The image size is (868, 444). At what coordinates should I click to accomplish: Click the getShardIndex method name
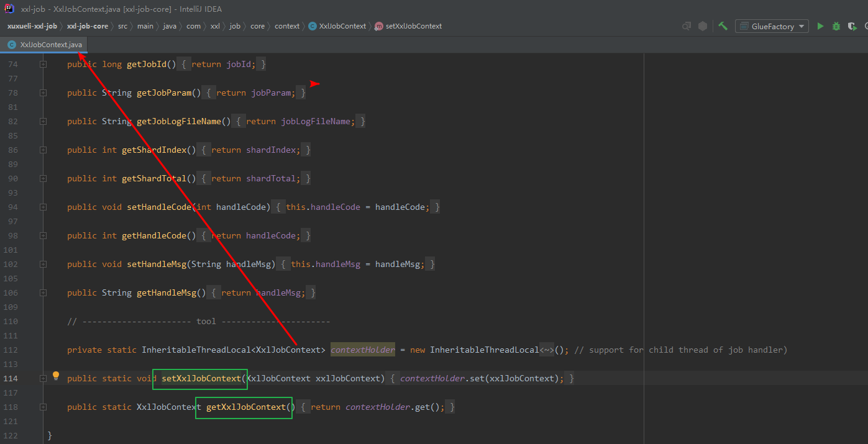[154, 150]
